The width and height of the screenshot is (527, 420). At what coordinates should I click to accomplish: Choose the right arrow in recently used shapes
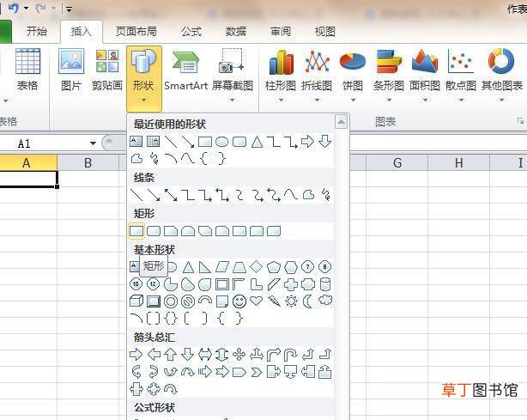[307, 142]
